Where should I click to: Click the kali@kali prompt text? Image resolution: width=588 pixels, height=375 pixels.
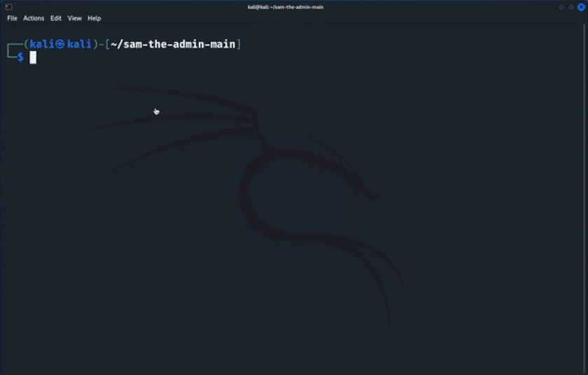tap(61, 44)
